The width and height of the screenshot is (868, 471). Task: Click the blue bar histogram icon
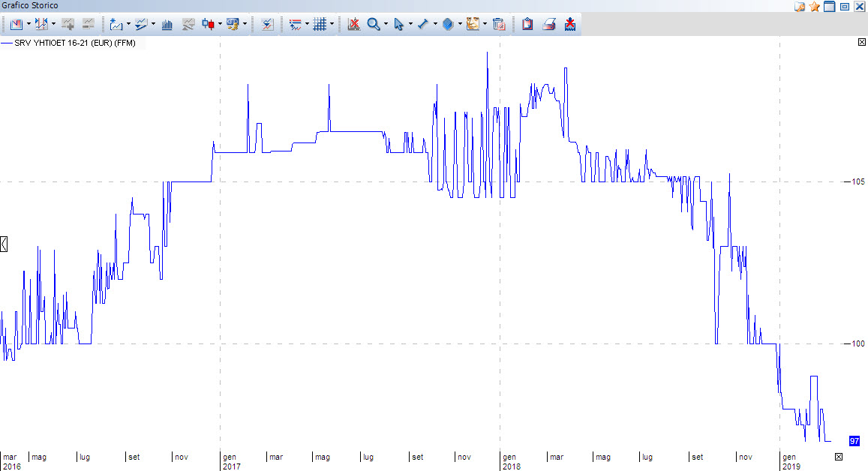point(167,24)
